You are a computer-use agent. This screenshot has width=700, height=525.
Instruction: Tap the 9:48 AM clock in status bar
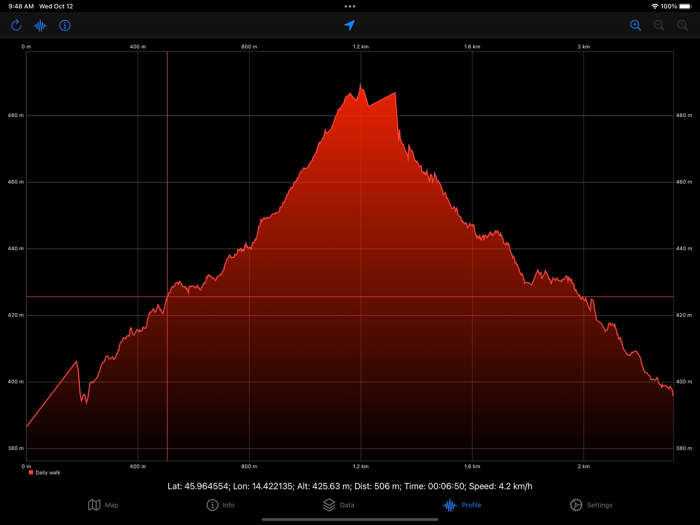click(21, 6)
